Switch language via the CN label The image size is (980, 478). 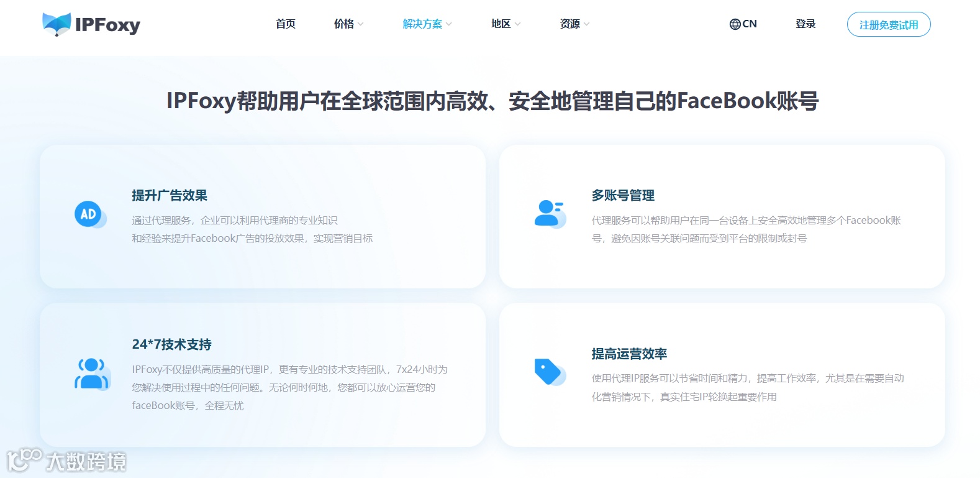750,24
